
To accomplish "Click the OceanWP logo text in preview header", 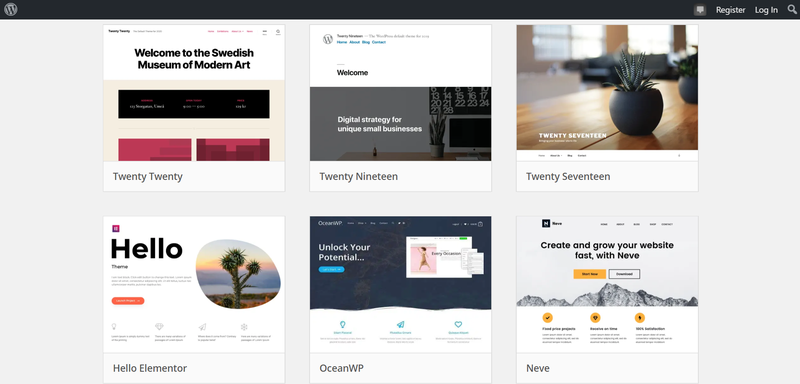I will point(329,223).
